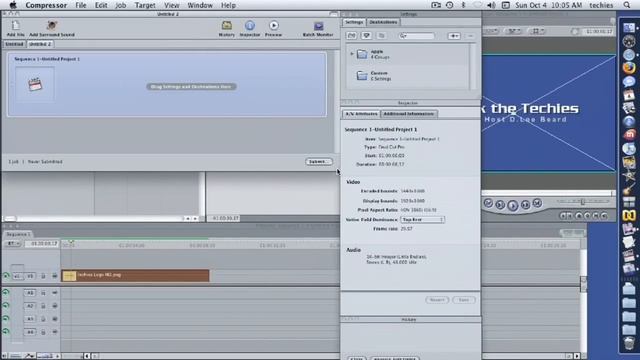Expand the Apple settings group triangle
Image resolution: width=640 pixels, height=360 pixels.
tap(352, 54)
